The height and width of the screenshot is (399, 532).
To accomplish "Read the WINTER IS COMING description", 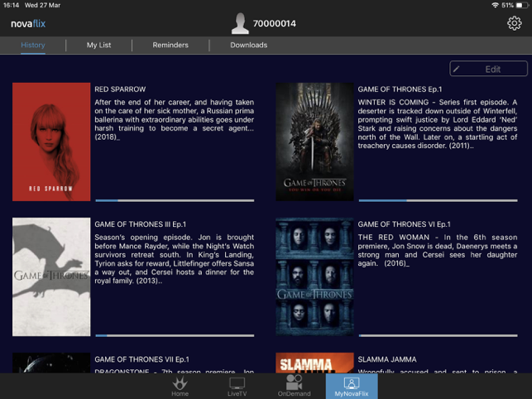I will (x=438, y=124).
